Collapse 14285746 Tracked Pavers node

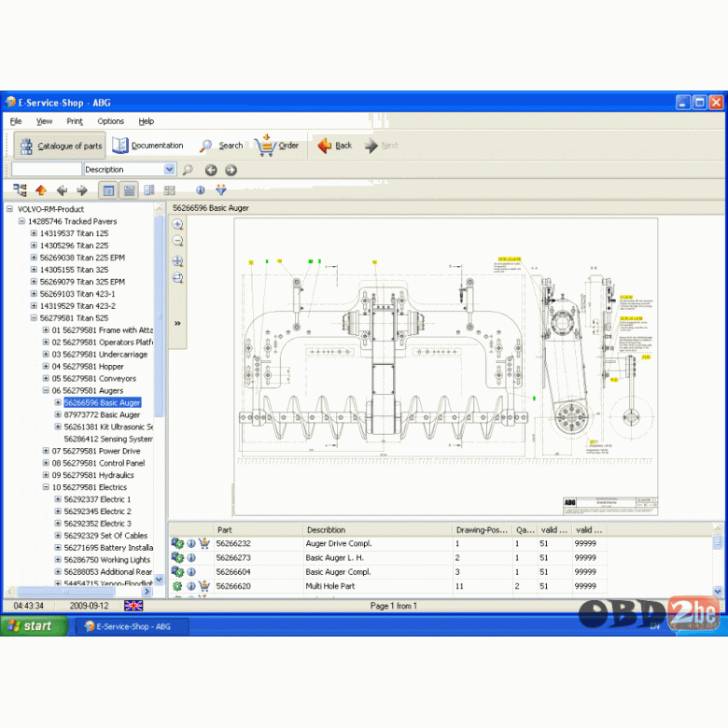[21, 221]
